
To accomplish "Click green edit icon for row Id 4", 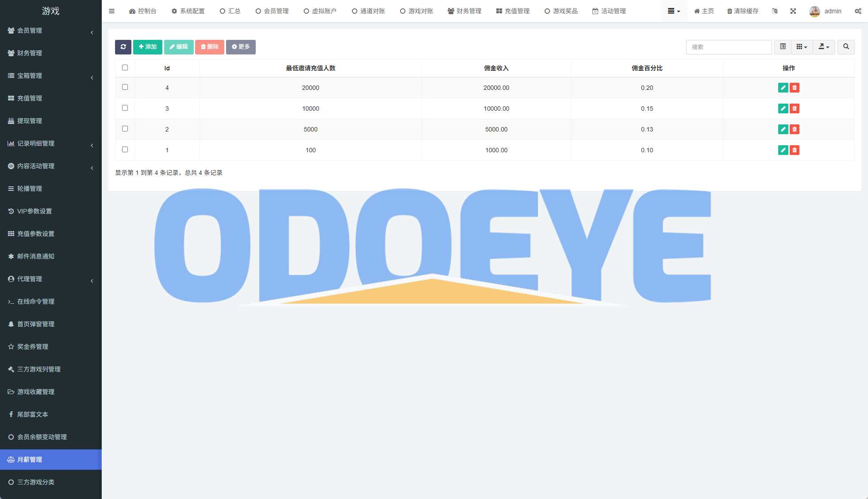I will point(783,88).
